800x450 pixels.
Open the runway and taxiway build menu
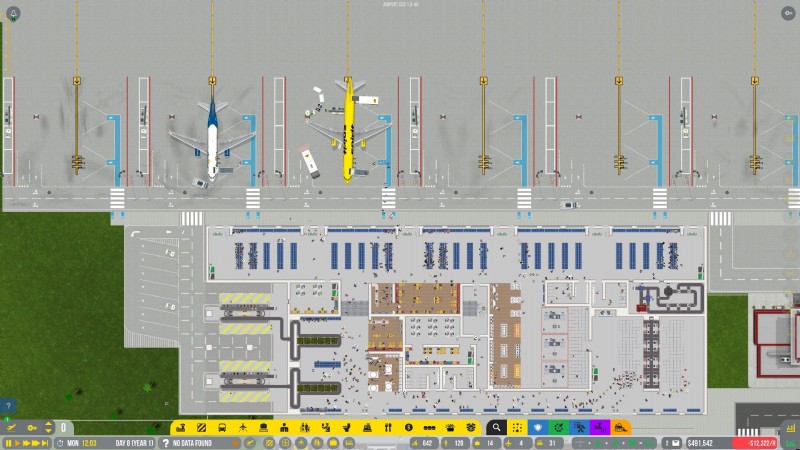201,427
